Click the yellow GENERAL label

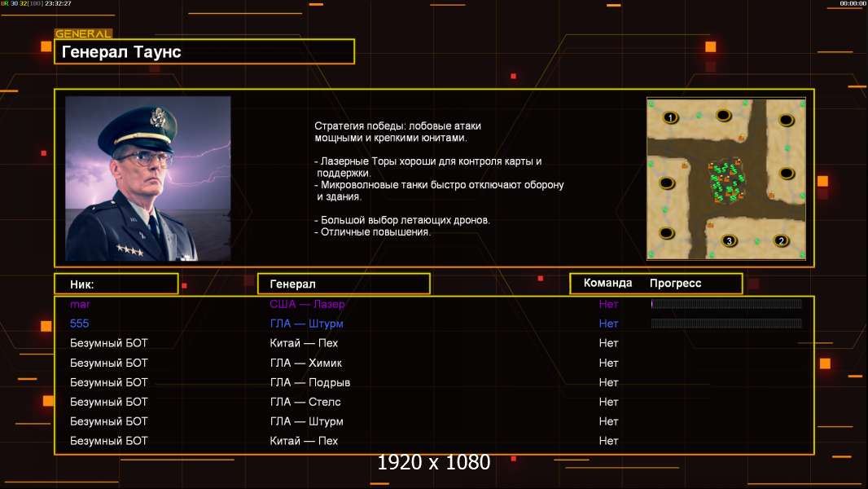(x=83, y=33)
